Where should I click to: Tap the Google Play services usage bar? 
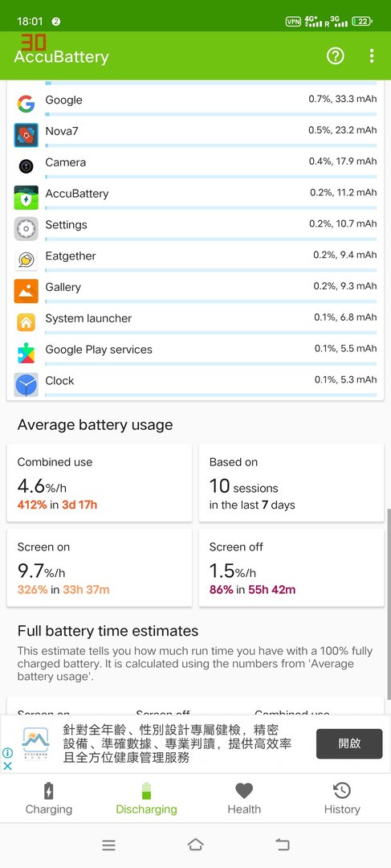210,364
